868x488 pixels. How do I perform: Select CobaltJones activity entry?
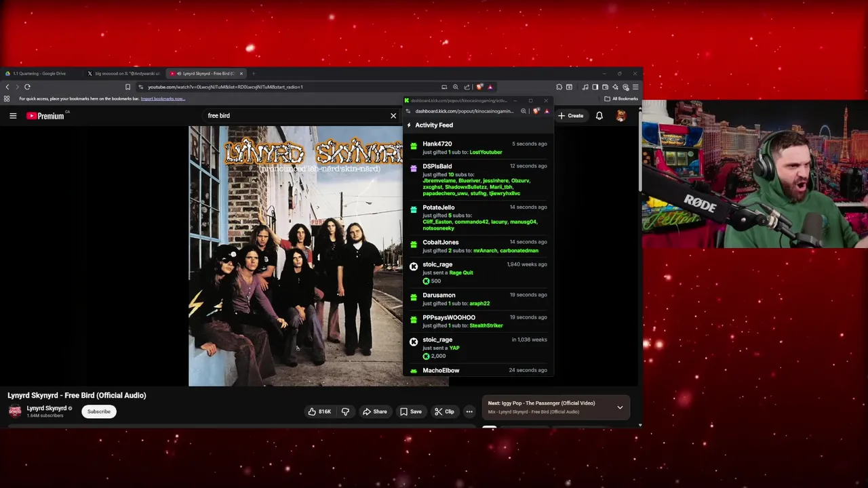[479, 246]
